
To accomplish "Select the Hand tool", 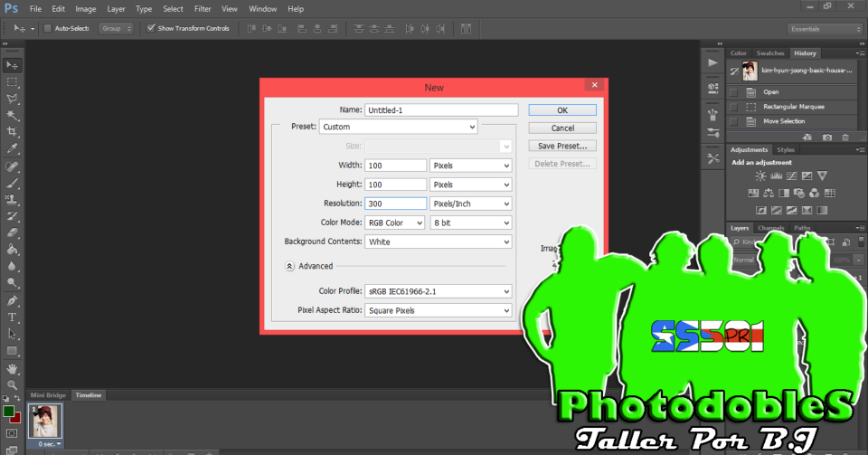I will (x=12, y=369).
